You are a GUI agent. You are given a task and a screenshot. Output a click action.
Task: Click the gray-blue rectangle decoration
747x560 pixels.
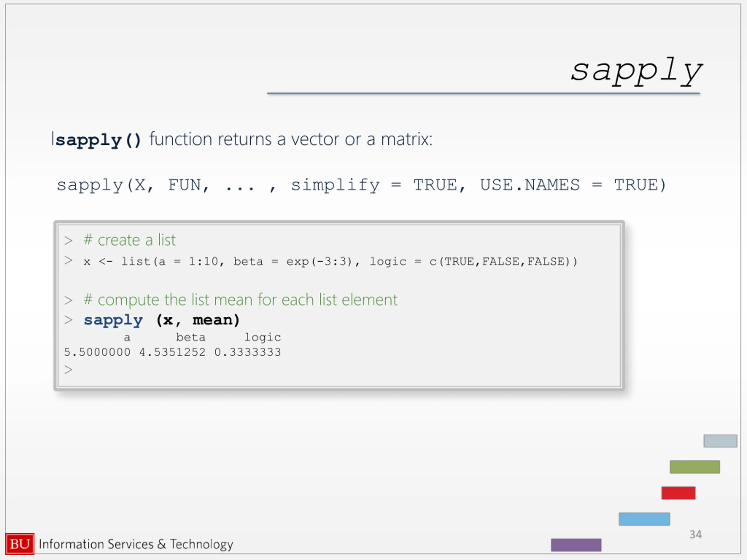(x=720, y=441)
